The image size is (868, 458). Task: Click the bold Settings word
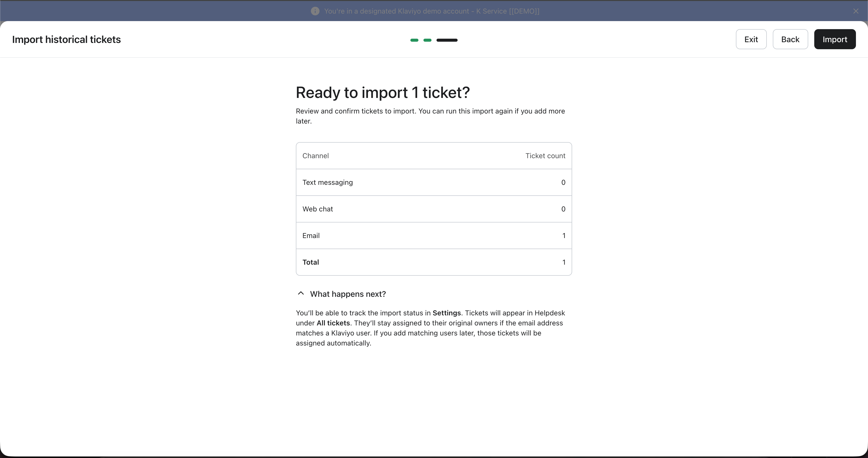point(447,313)
